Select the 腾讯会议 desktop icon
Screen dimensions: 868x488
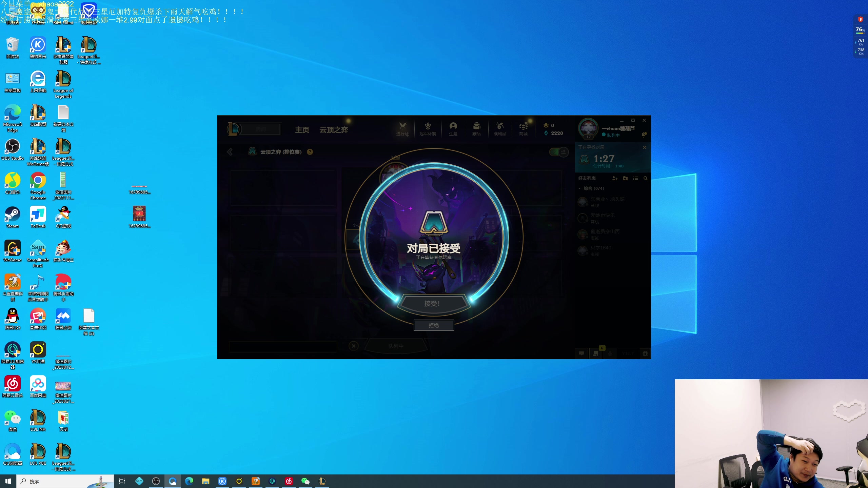63,319
